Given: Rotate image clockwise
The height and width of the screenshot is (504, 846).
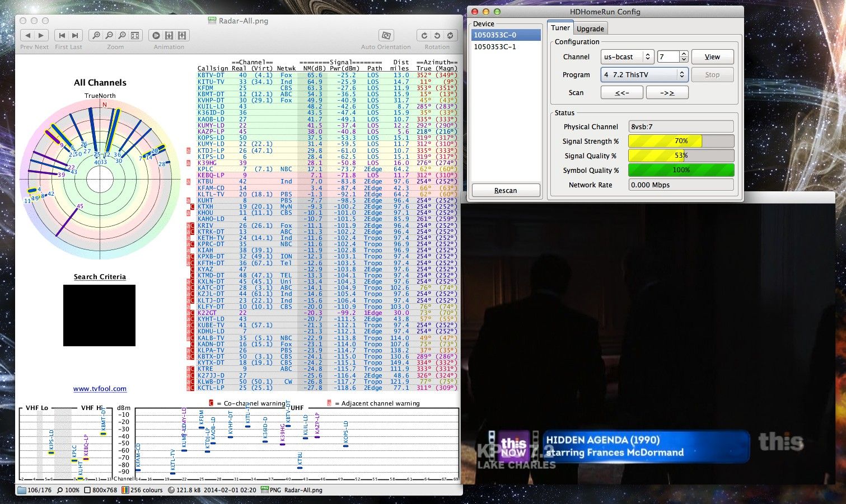Looking at the screenshot, I should 424,35.
